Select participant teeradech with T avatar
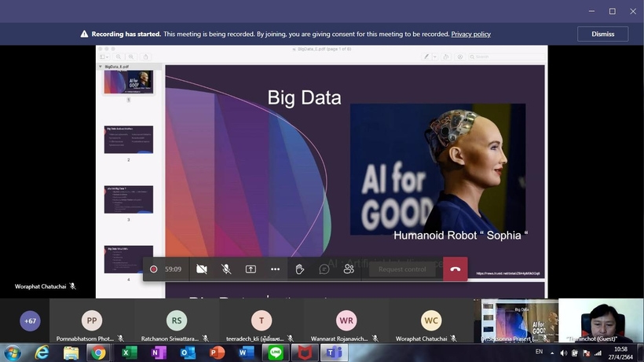644x362 pixels. 262,321
